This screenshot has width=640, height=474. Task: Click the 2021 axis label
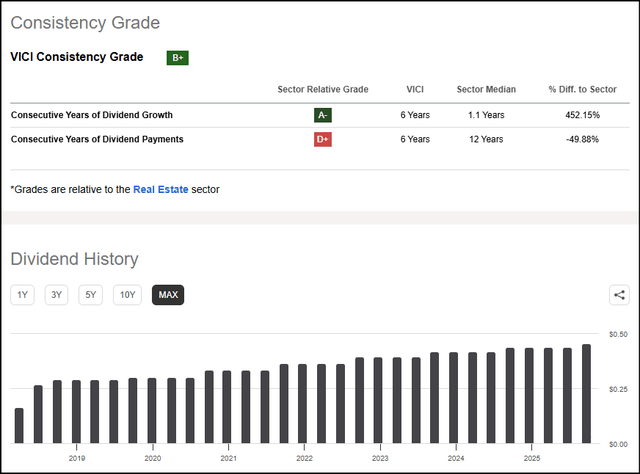[x=229, y=458]
